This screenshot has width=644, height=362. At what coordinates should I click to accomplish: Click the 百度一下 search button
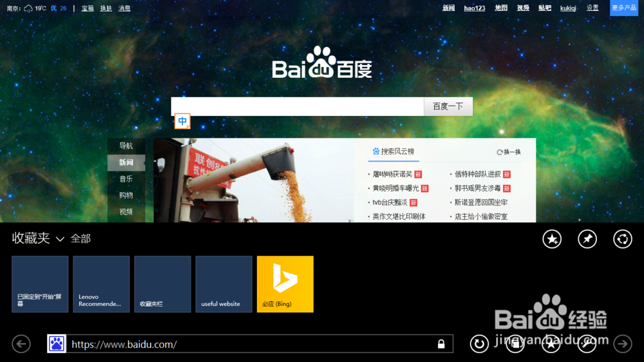coord(448,106)
